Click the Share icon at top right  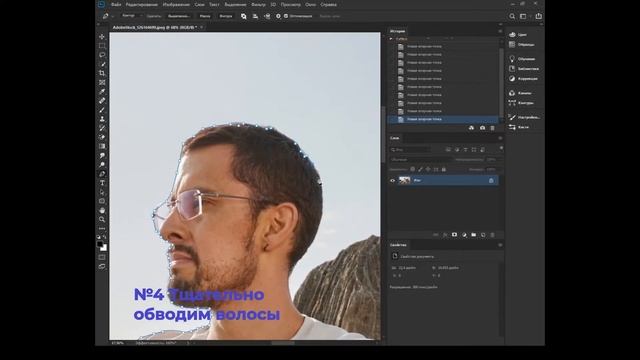[538, 16]
